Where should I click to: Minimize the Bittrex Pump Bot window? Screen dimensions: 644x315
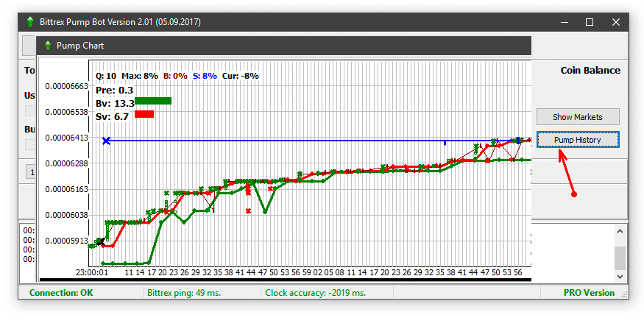coord(564,22)
